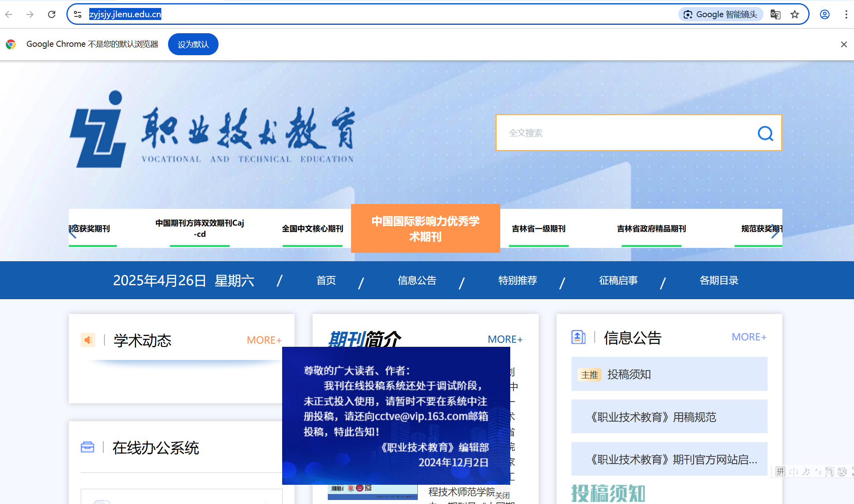Viewport: 854px width, 504px height.
Task: Open Chrome profile account icon
Action: coord(824,14)
